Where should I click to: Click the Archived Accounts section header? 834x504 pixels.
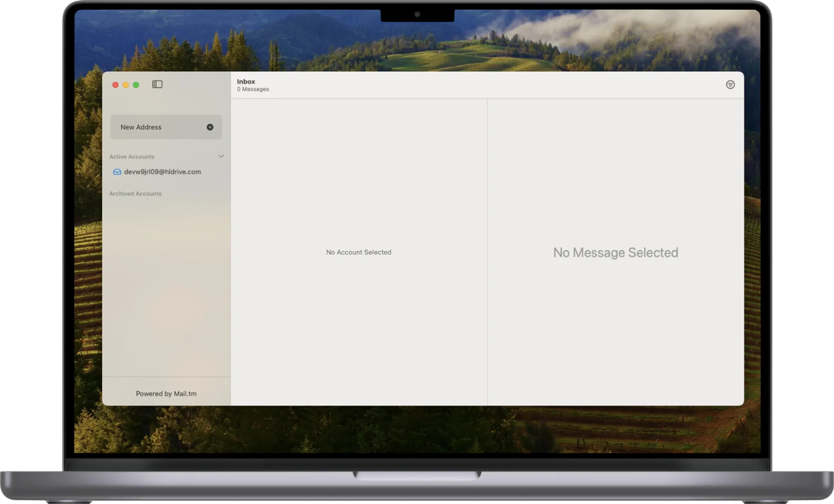point(135,194)
